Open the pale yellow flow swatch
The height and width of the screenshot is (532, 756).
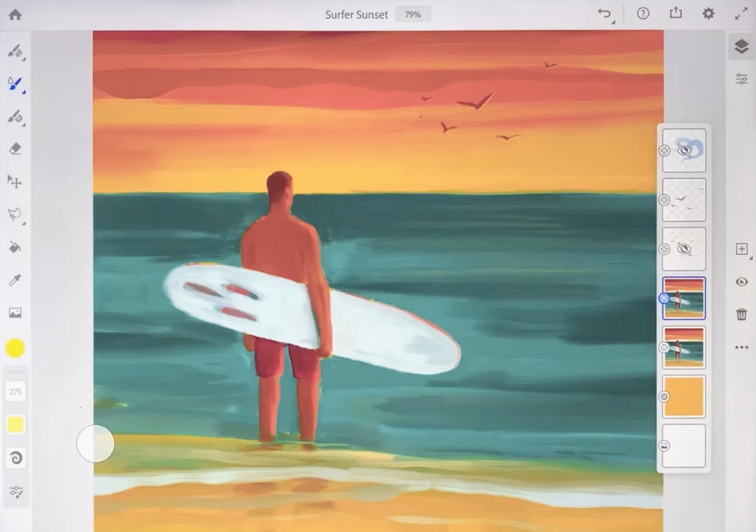[15, 424]
